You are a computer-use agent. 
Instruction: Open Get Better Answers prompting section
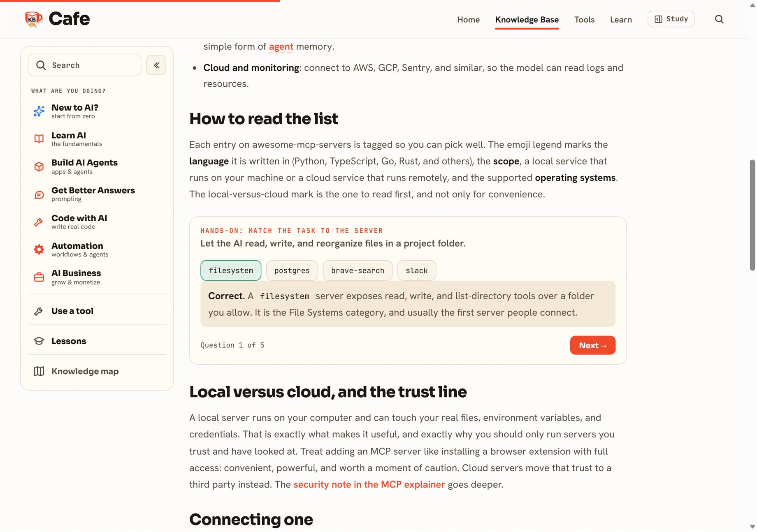pos(97,194)
